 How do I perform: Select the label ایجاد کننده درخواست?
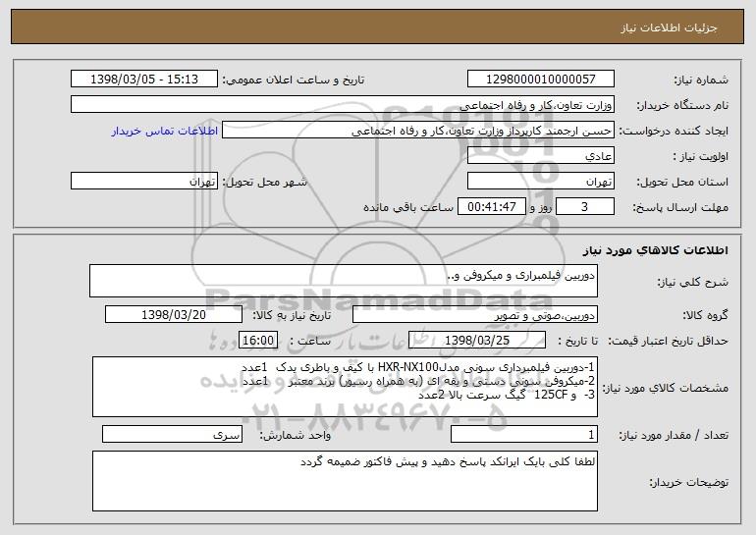pyautogui.click(x=674, y=131)
